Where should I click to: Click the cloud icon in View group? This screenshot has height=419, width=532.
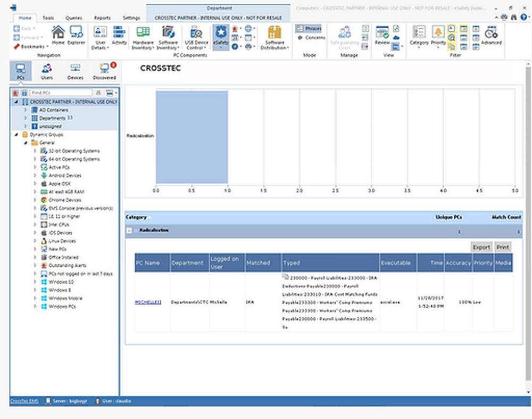click(x=396, y=37)
